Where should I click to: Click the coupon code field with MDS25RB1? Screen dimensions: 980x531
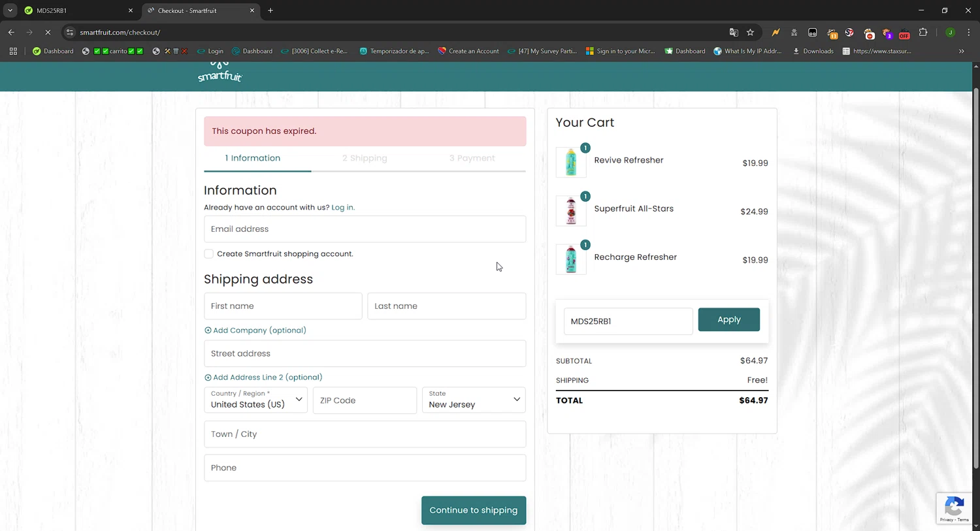[x=628, y=321]
